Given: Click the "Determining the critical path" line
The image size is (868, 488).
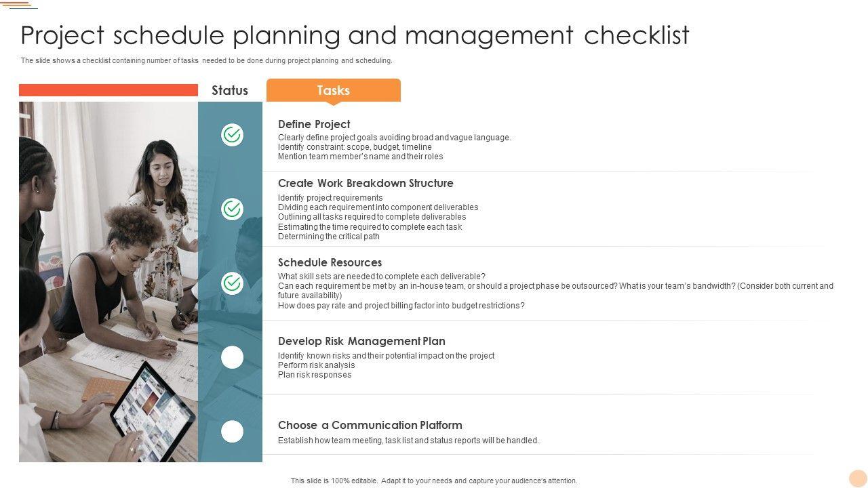Looking at the screenshot, I should [329, 237].
